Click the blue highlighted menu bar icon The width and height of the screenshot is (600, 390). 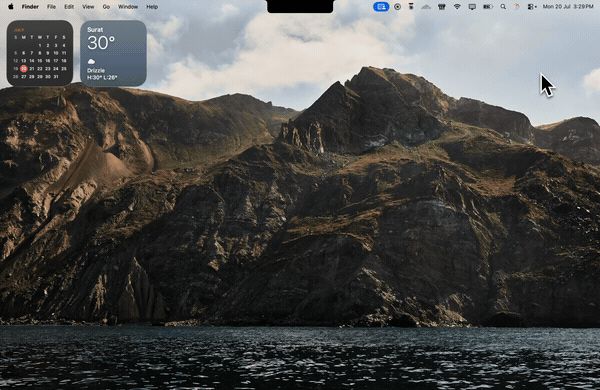coord(381,7)
